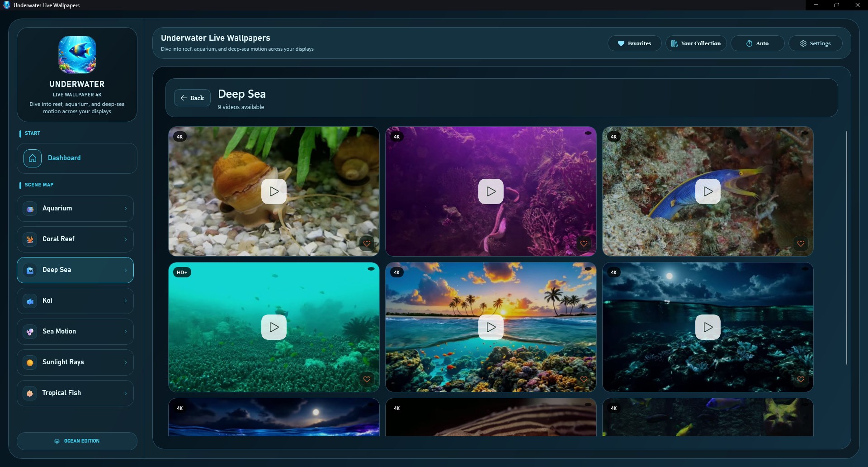Click the Coral Reef coral icon
This screenshot has height=467, width=868.
[x=30, y=239]
